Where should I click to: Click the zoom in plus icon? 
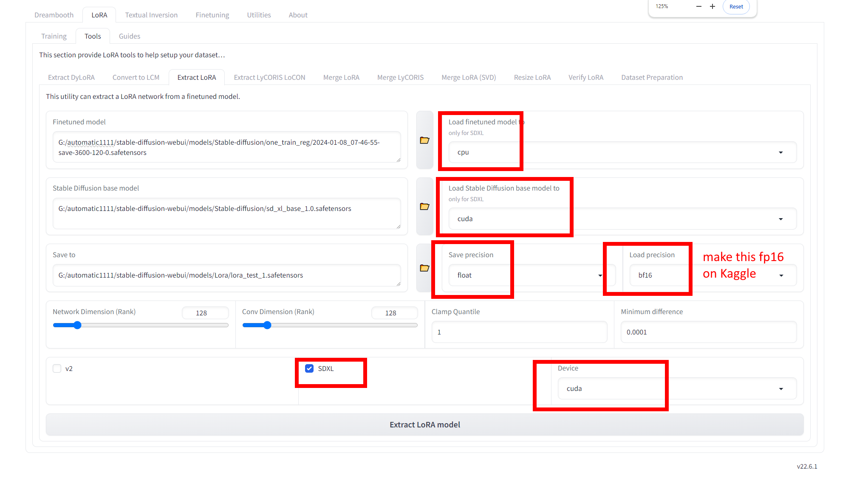click(712, 6)
